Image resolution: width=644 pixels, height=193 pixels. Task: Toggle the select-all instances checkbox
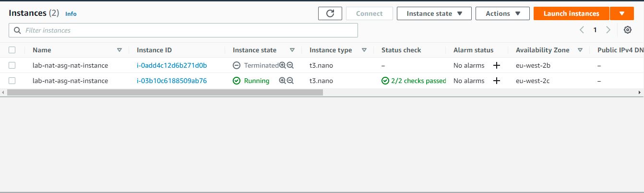click(12, 50)
